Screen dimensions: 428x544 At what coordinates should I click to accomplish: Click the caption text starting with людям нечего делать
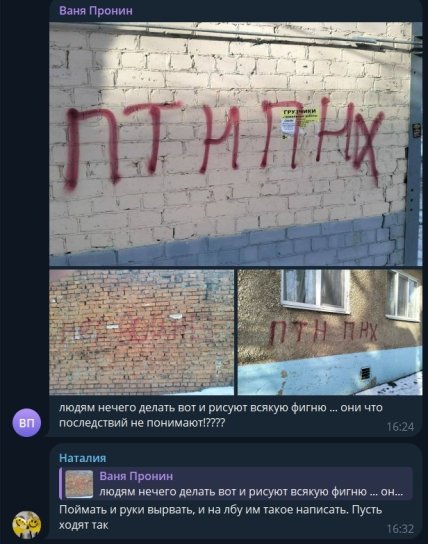pyautogui.click(x=221, y=415)
